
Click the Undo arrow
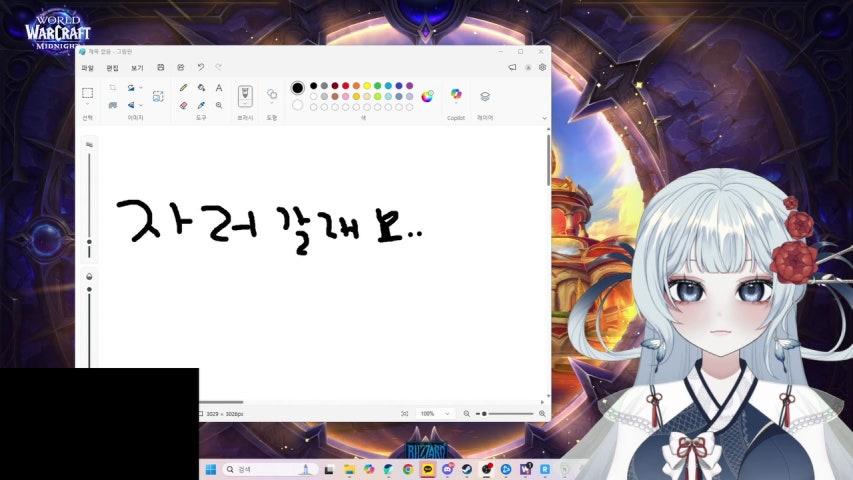pos(201,67)
